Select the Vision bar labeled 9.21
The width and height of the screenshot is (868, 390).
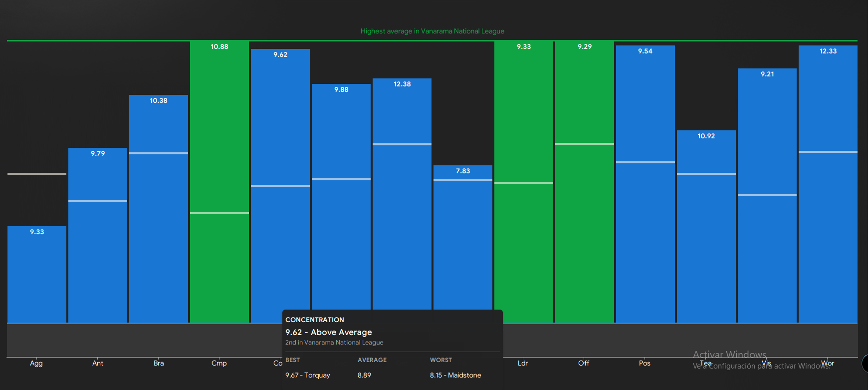tap(767, 195)
